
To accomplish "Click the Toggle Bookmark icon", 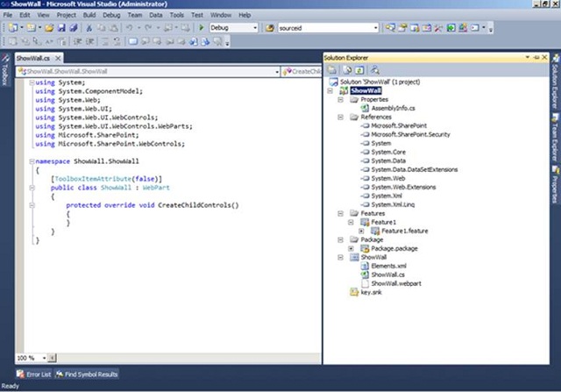I will [132, 41].
